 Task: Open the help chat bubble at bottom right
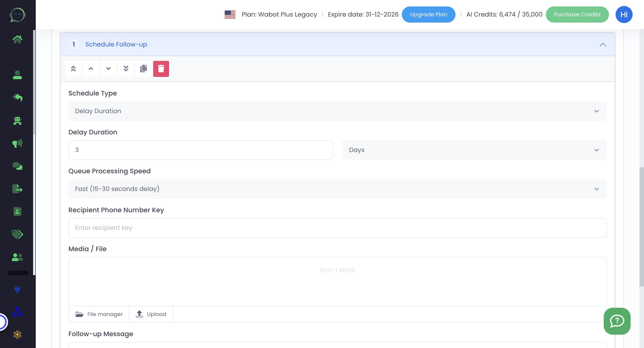tap(617, 322)
